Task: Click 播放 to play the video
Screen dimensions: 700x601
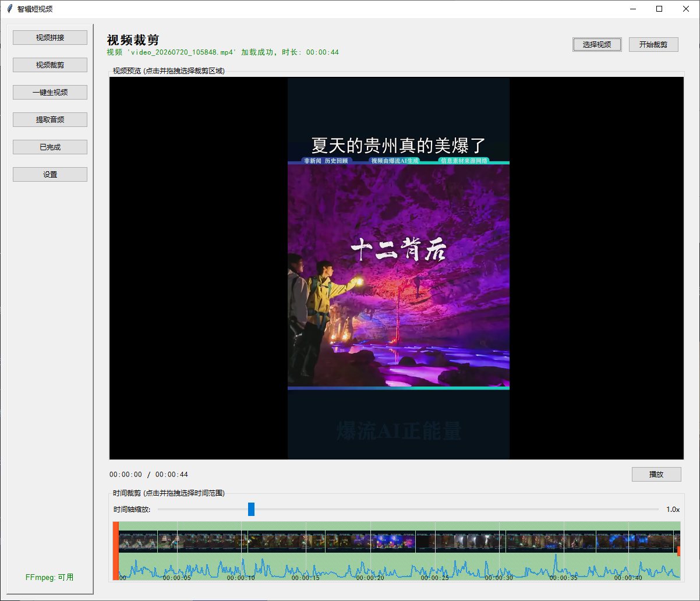Action: [656, 475]
